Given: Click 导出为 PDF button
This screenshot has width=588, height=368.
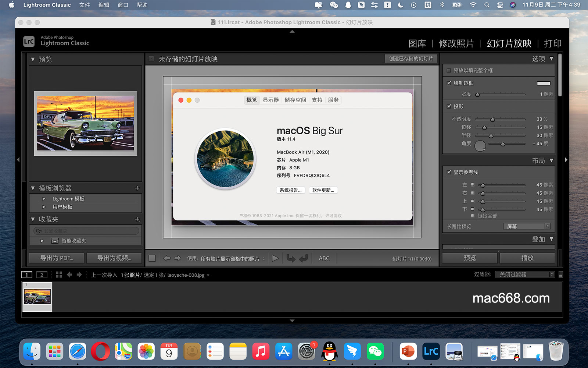Looking at the screenshot, I should (x=57, y=258).
